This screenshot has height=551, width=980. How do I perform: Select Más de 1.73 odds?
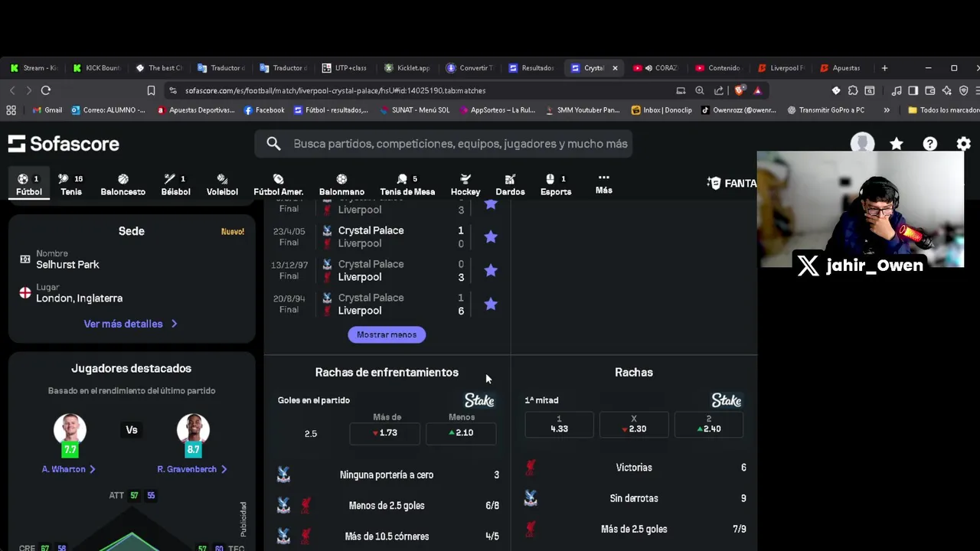387,433
